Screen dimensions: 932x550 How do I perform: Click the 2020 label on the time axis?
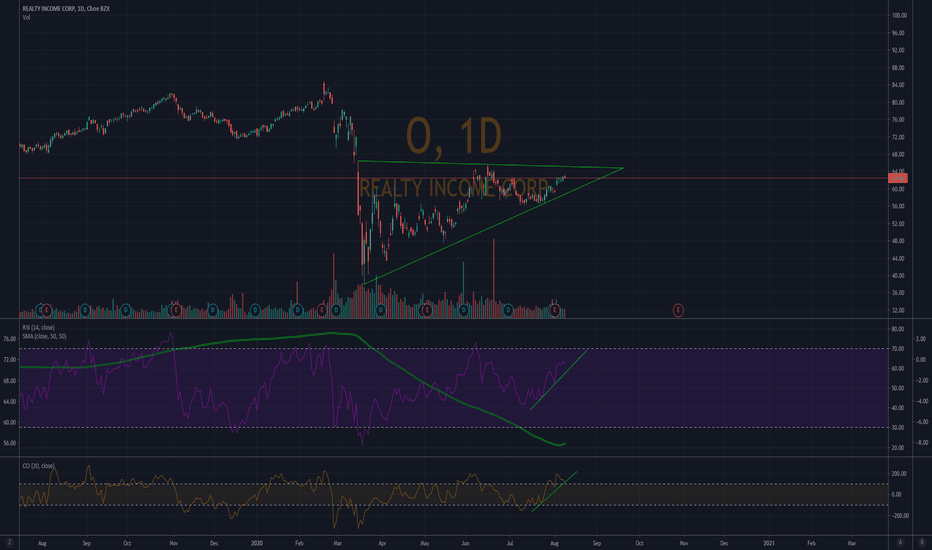[x=257, y=543]
